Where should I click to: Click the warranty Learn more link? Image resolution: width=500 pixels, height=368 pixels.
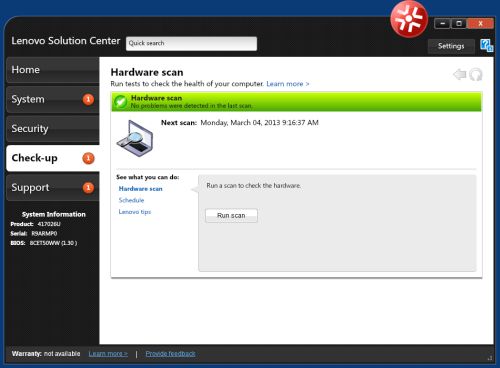point(108,354)
